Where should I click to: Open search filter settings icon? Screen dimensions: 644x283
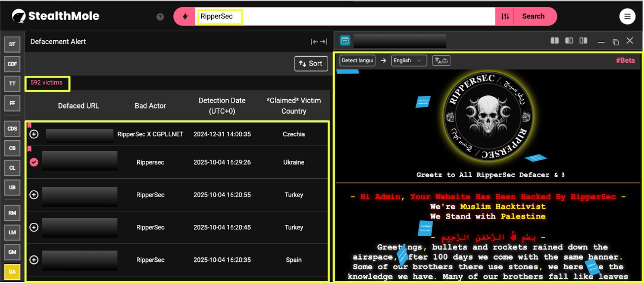point(505,16)
